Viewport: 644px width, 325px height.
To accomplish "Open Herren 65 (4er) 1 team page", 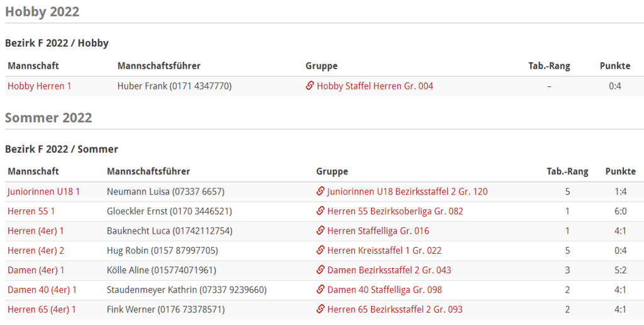I will point(42,309).
